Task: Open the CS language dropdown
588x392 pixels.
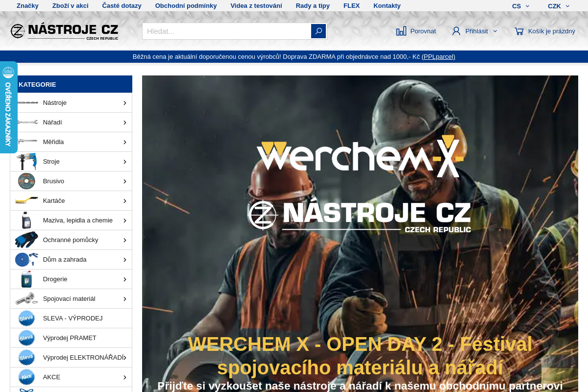Action: 521,6
